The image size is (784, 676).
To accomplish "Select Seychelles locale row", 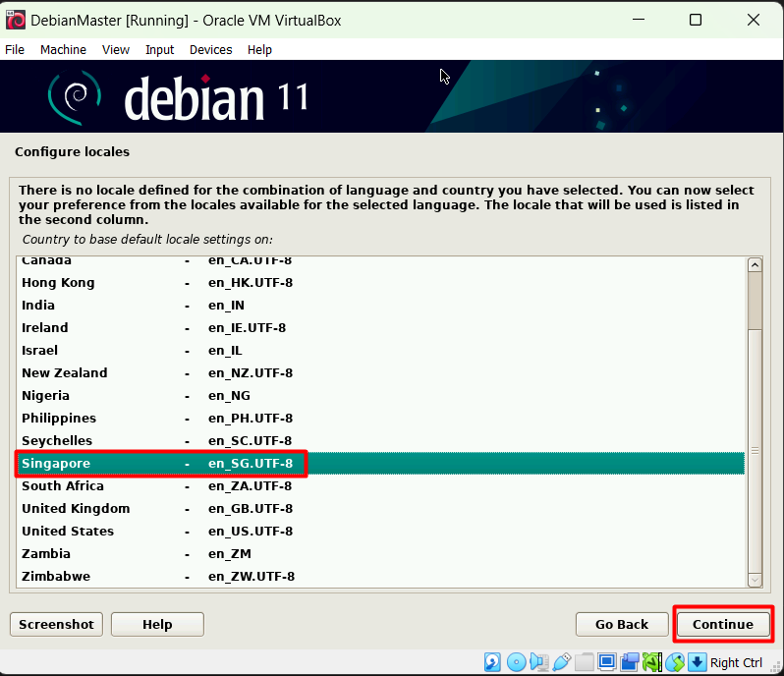I will 380,440.
